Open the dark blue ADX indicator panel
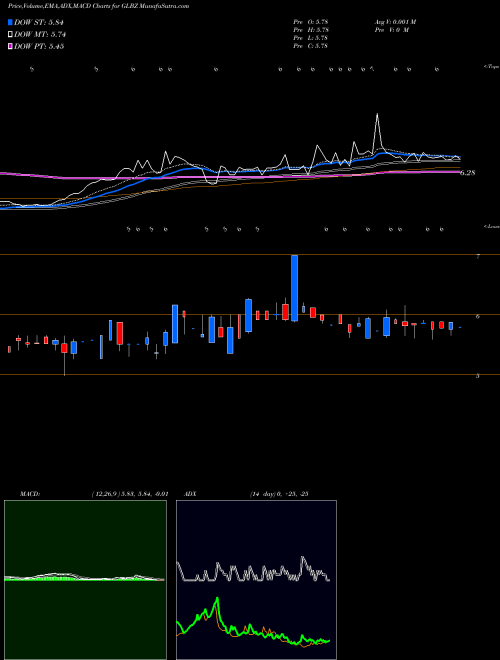500x660 pixels. [x=256, y=580]
